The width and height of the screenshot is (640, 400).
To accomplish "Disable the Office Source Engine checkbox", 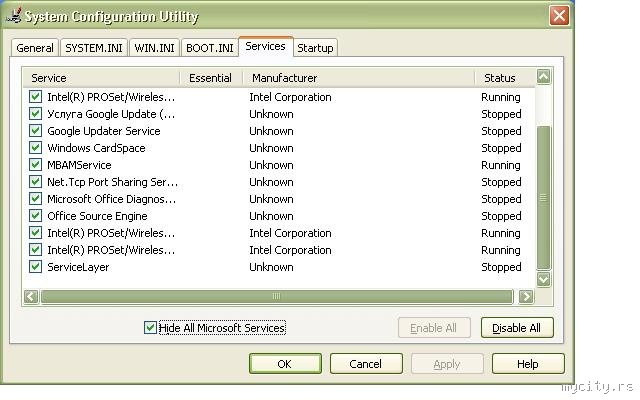I will tap(36, 216).
